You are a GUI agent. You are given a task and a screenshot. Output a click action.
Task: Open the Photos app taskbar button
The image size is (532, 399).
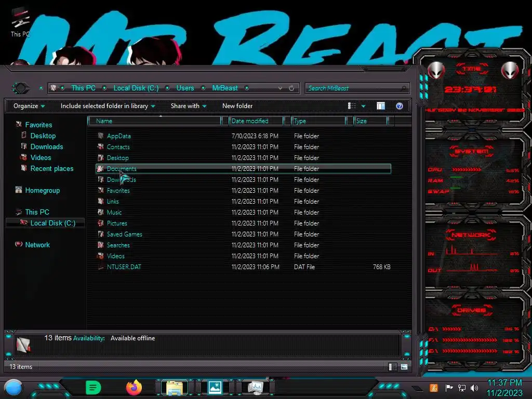(215, 388)
